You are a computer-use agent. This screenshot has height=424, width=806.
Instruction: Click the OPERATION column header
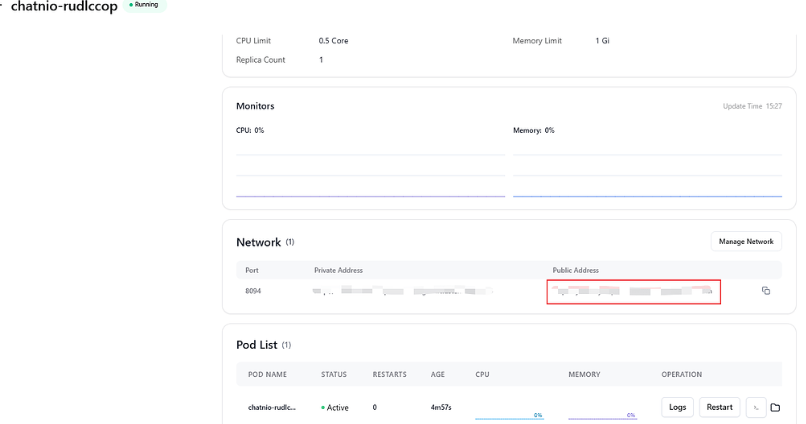click(681, 374)
